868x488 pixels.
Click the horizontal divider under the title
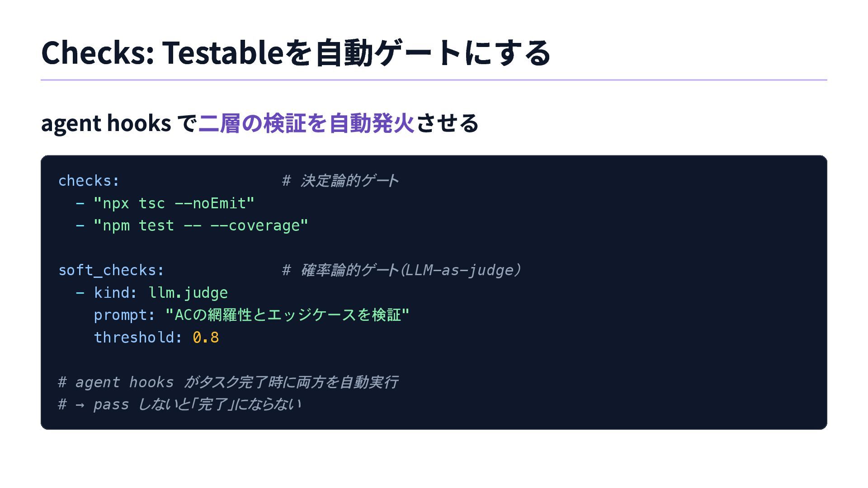434,80
